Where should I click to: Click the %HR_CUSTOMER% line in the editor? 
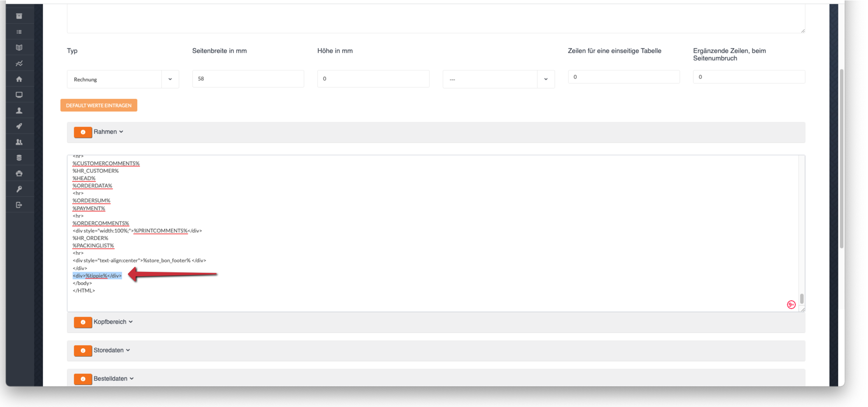tap(96, 171)
